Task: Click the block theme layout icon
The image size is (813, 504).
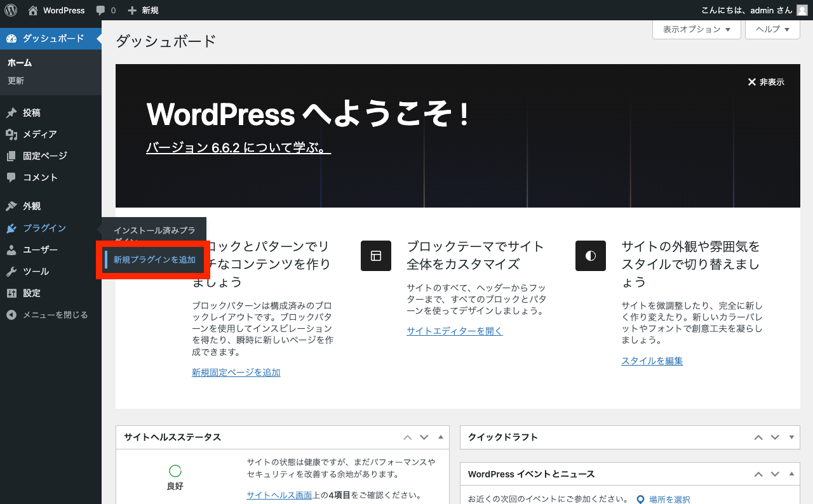Action: (x=376, y=256)
